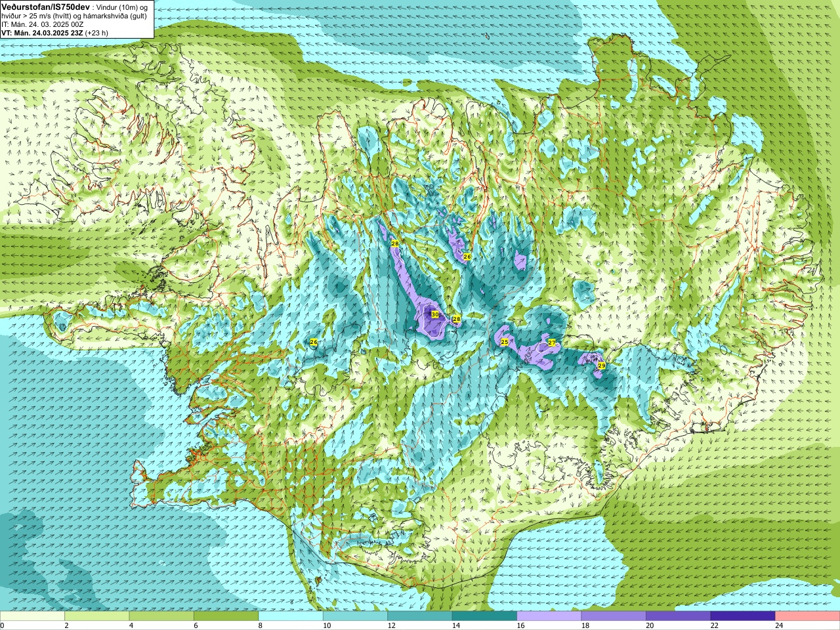Click the '(+23 h)' forecast offset text
Screen dimensions: 840x630
coord(96,32)
